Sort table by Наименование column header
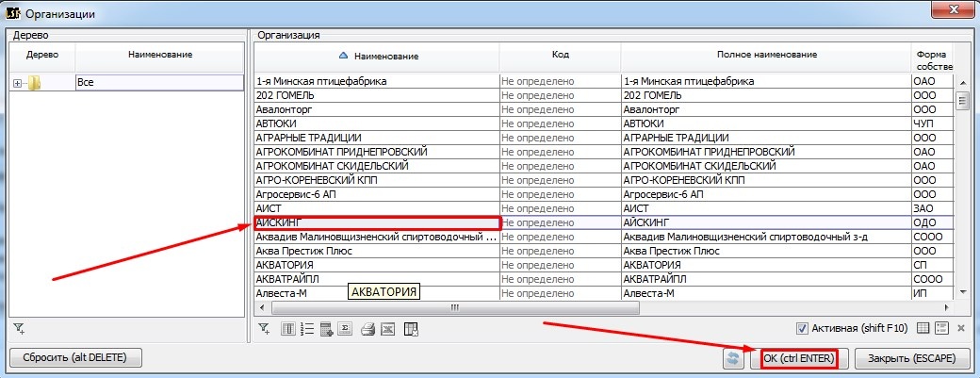Image resolution: width=980 pixels, height=378 pixels. coord(377,57)
